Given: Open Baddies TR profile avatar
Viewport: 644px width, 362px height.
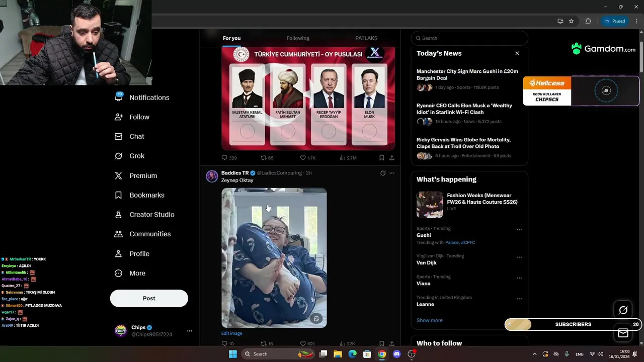Looking at the screenshot, I should pos(212,176).
